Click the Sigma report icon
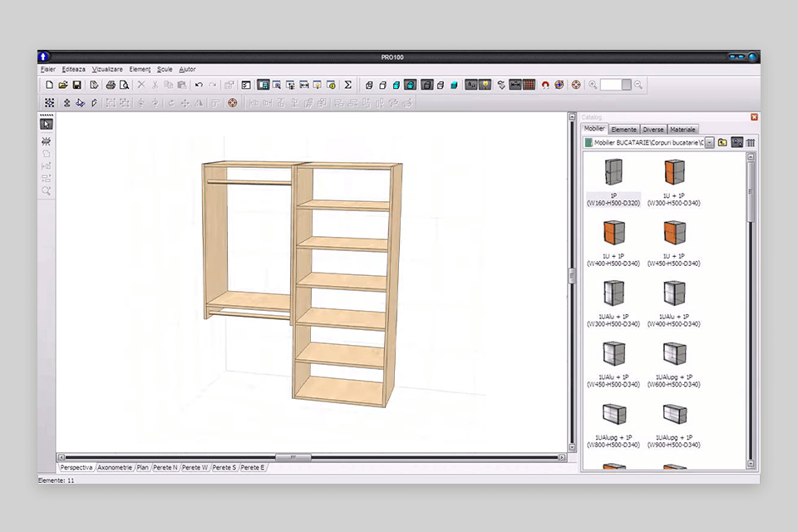 point(347,85)
